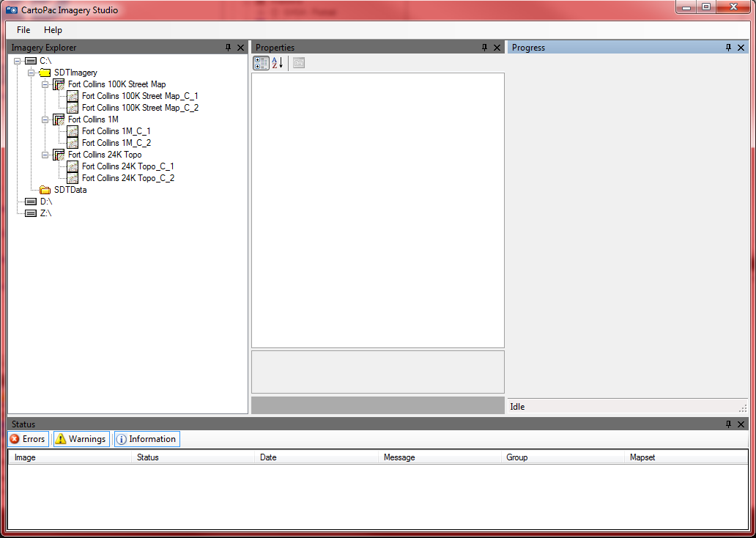Image resolution: width=756 pixels, height=538 pixels.
Task: Sort by the Mapset column header
Action: [686, 457]
